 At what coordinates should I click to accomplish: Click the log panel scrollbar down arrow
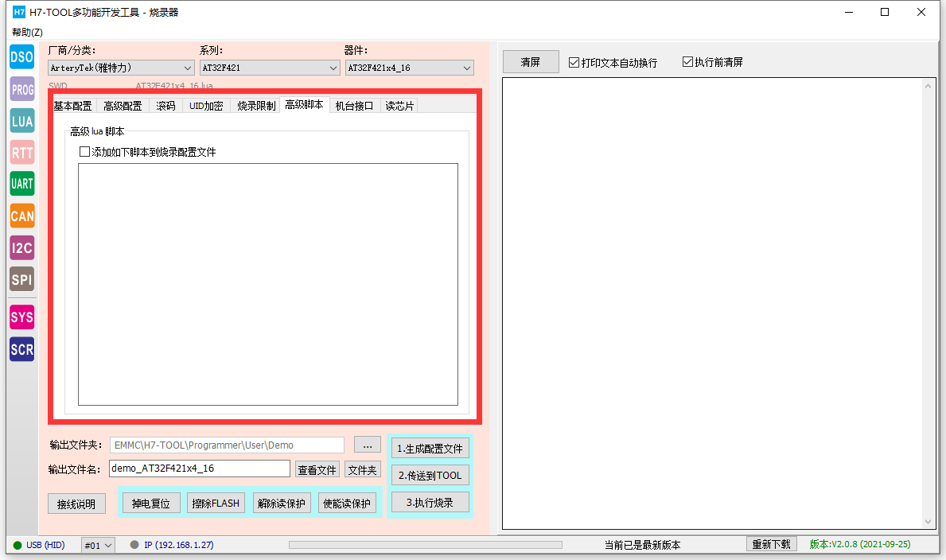pyautogui.click(x=928, y=521)
